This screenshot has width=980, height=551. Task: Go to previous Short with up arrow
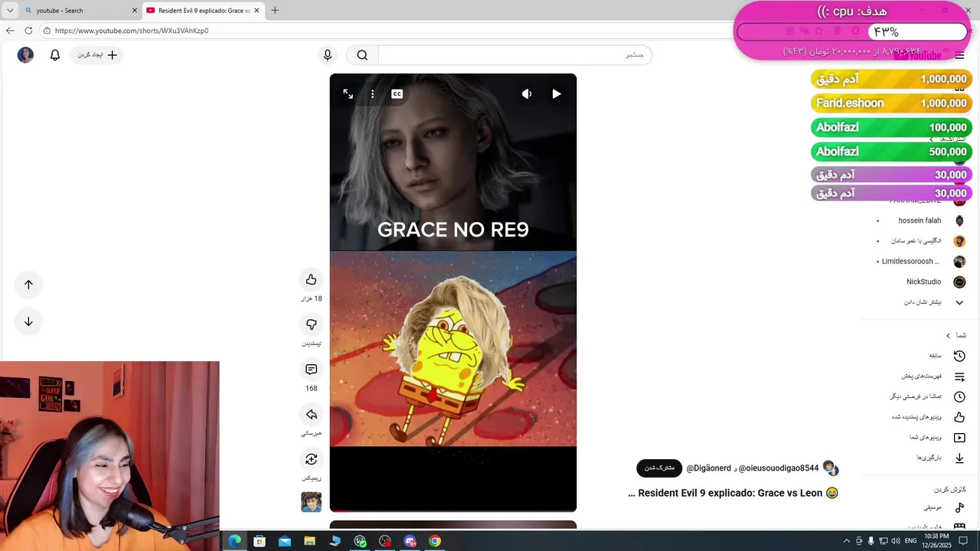(x=28, y=285)
